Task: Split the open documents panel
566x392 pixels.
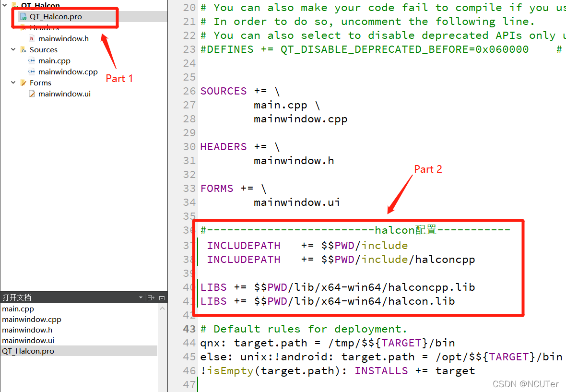Action: 151,298
